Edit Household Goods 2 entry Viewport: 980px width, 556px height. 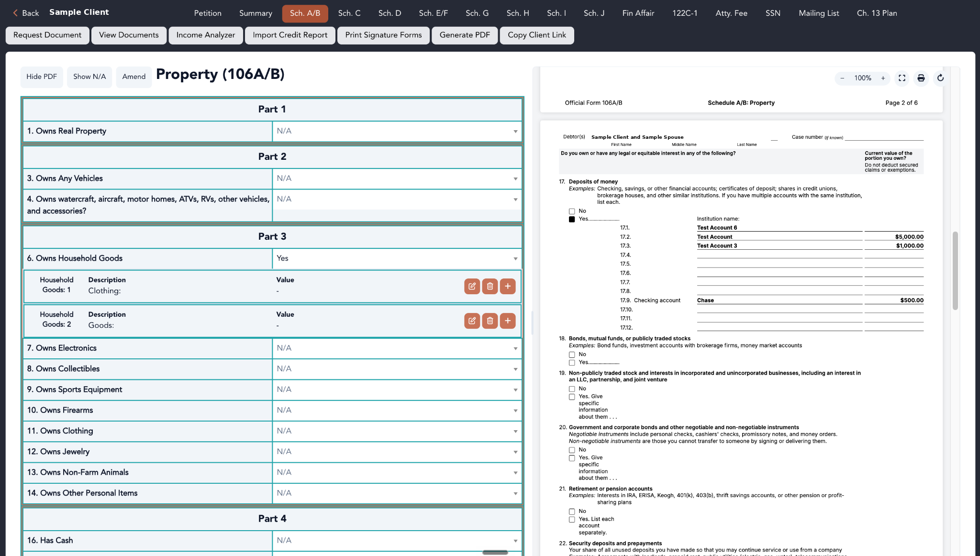coord(472,321)
